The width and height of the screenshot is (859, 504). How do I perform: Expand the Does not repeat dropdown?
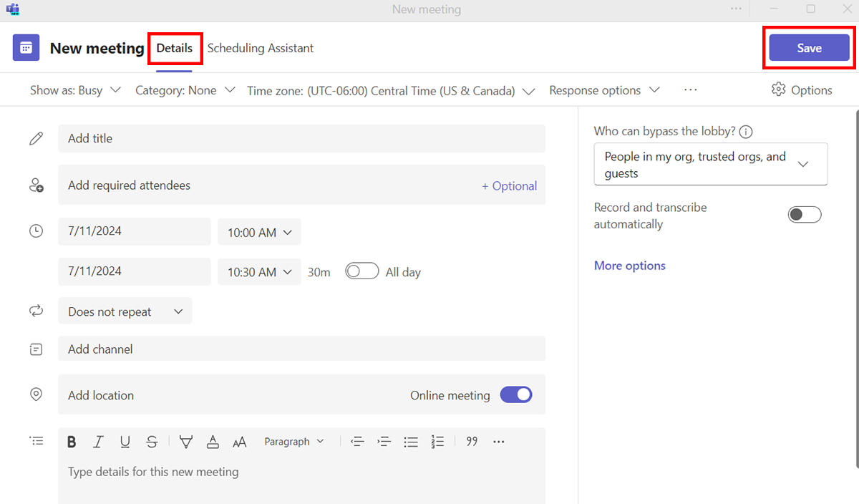tap(125, 311)
